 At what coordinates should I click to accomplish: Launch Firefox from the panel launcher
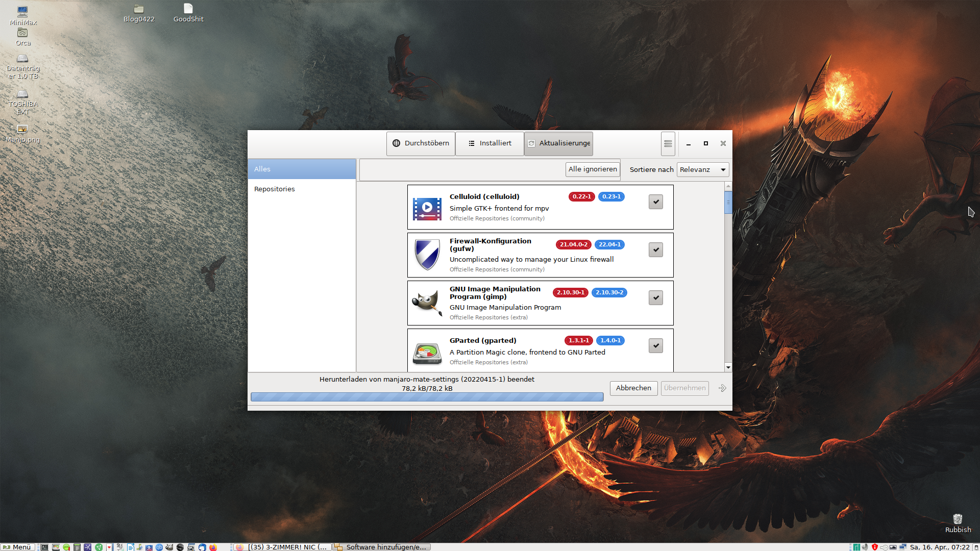click(x=213, y=547)
